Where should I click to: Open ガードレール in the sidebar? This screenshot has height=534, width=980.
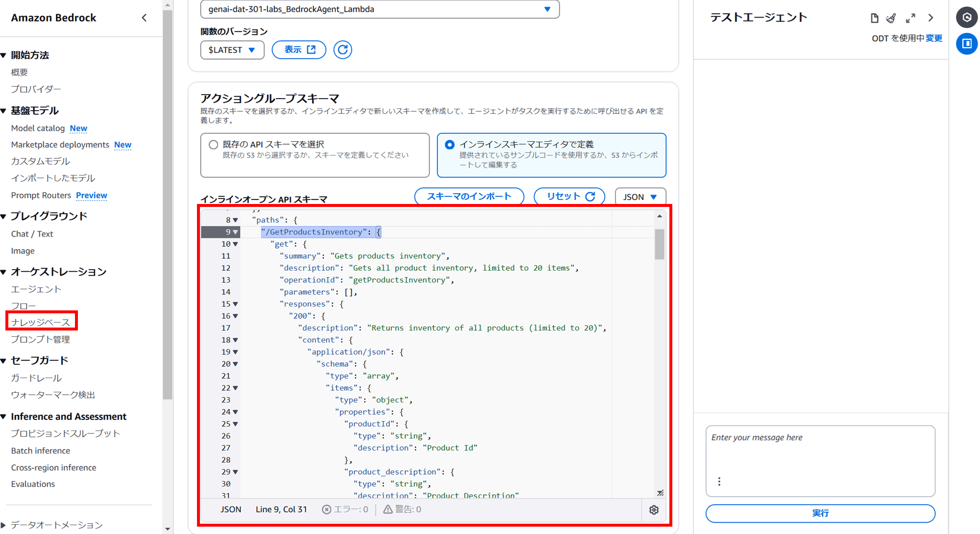pos(36,378)
